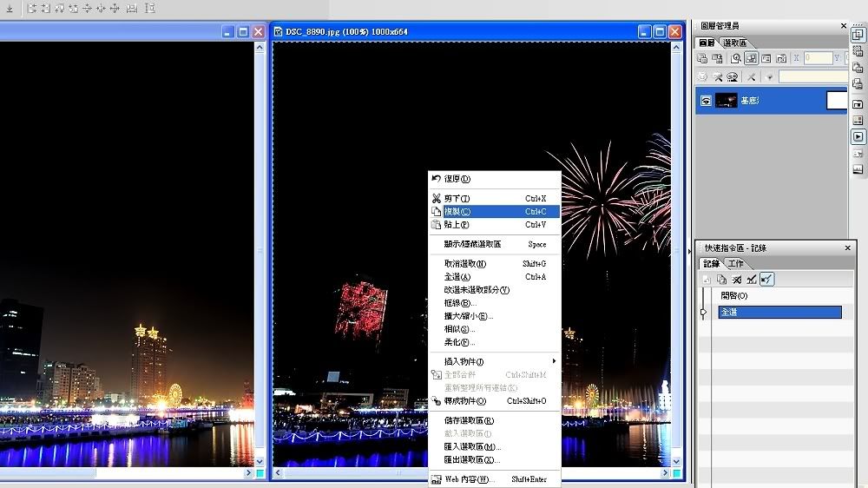Screen dimensions: 868x488
Task: Close the 快速指令區 panel
Action: pyautogui.click(x=848, y=248)
